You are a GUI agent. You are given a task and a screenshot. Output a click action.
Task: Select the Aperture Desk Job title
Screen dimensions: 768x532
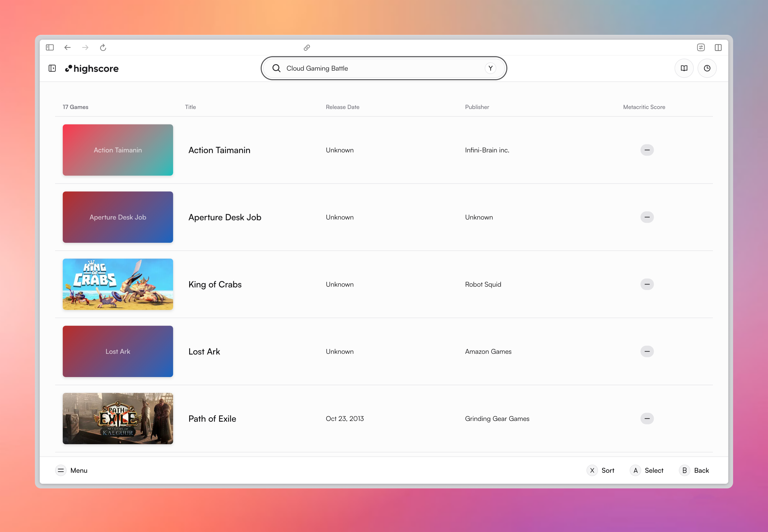click(225, 217)
